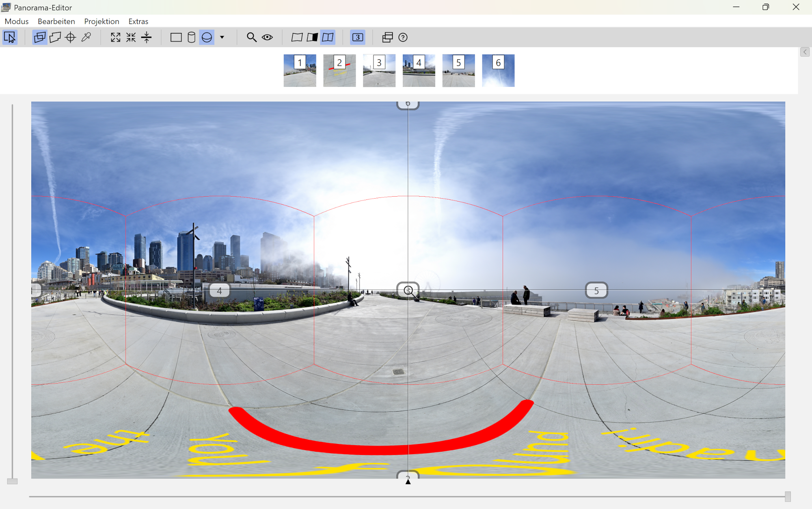
Task: Click the expand-to-fit arrows icon
Action: point(115,37)
